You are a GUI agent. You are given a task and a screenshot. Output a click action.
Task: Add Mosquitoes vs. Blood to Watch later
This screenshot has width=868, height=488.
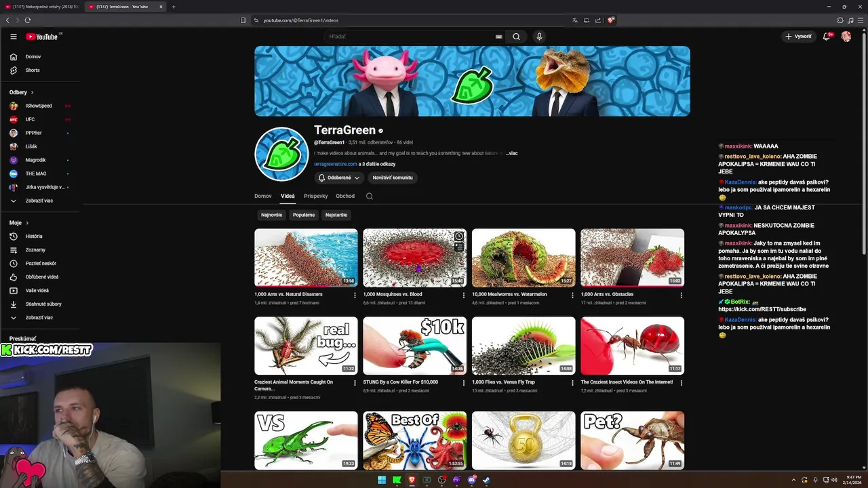[x=459, y=237]
